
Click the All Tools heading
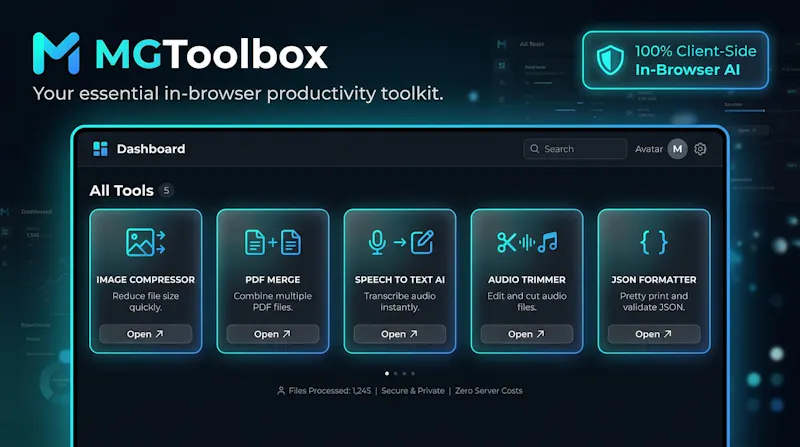[121, 190]
